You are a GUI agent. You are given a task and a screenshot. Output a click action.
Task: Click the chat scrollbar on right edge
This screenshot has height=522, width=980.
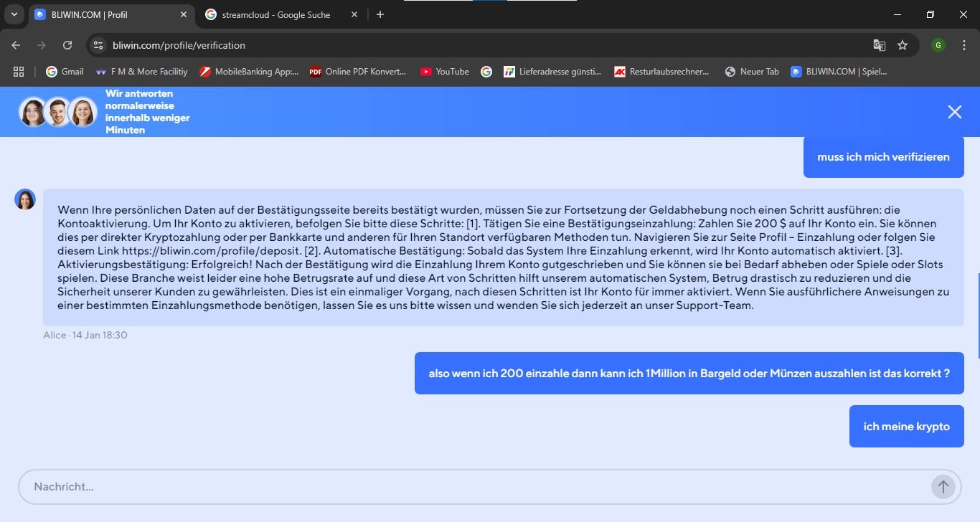(x=978, y=315)
